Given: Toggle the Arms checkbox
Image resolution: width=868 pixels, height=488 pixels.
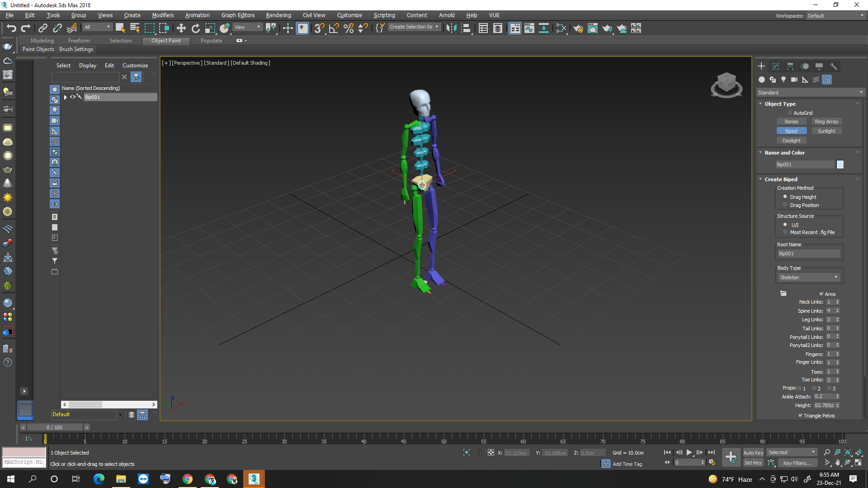Looking at the screenshot, I should click(821, 294).
